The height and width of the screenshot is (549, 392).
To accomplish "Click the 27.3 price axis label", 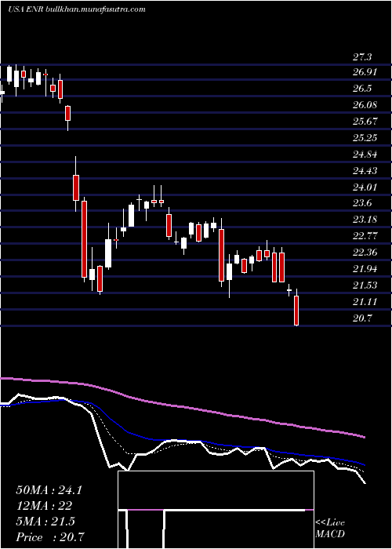I will pos(362,57).
